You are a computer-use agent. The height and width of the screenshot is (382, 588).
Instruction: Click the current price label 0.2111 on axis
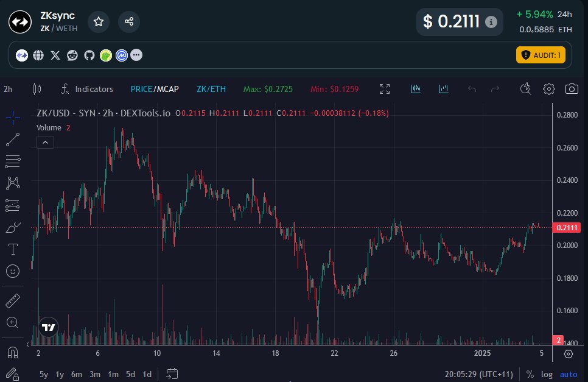point(567,227)
